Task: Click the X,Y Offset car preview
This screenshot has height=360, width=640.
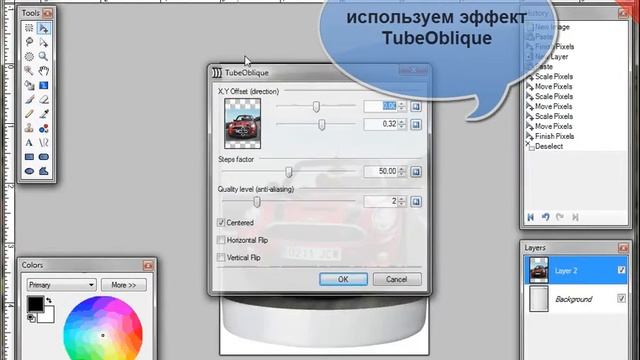Action: (x=242, y=123)
